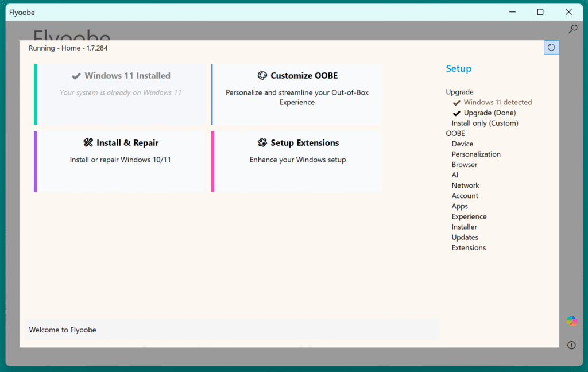Screen dimensions: 588x372
Task: Click the colorful Copilot-style icon
Action: click(x=572, y=321)
